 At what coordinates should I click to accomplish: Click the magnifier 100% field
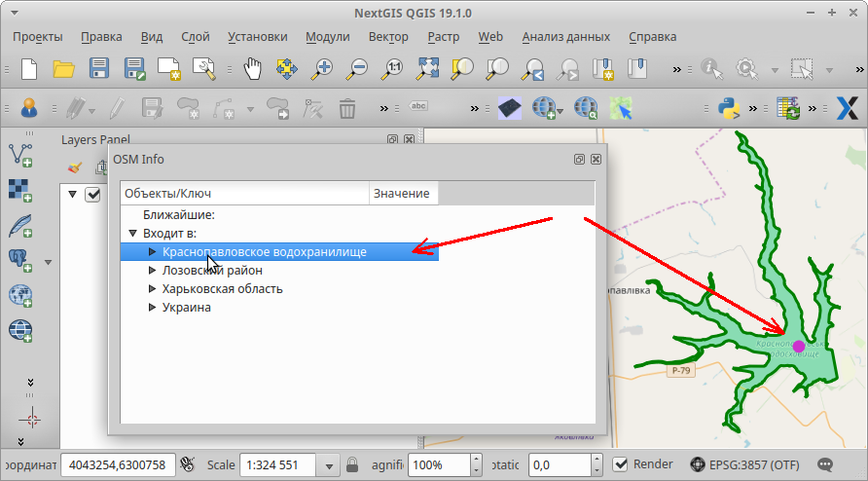(x=440, y=464)
